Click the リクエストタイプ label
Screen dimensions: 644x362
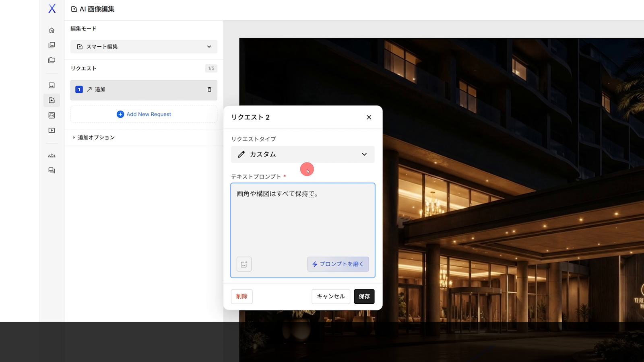(x=254, y=139)
